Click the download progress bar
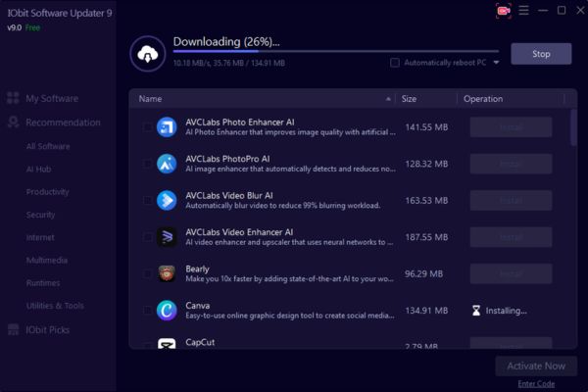 (336, 51)
